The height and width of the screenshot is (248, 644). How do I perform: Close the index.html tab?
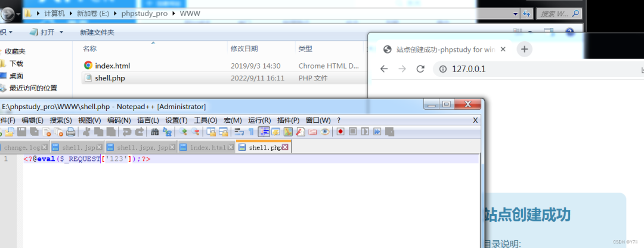(230, 147)
